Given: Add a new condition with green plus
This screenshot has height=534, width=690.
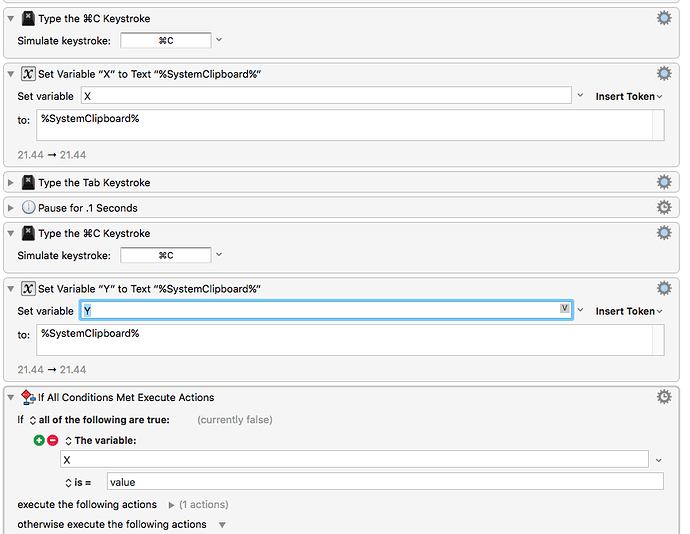Looking at the screenshot, I should pos(39,440).
